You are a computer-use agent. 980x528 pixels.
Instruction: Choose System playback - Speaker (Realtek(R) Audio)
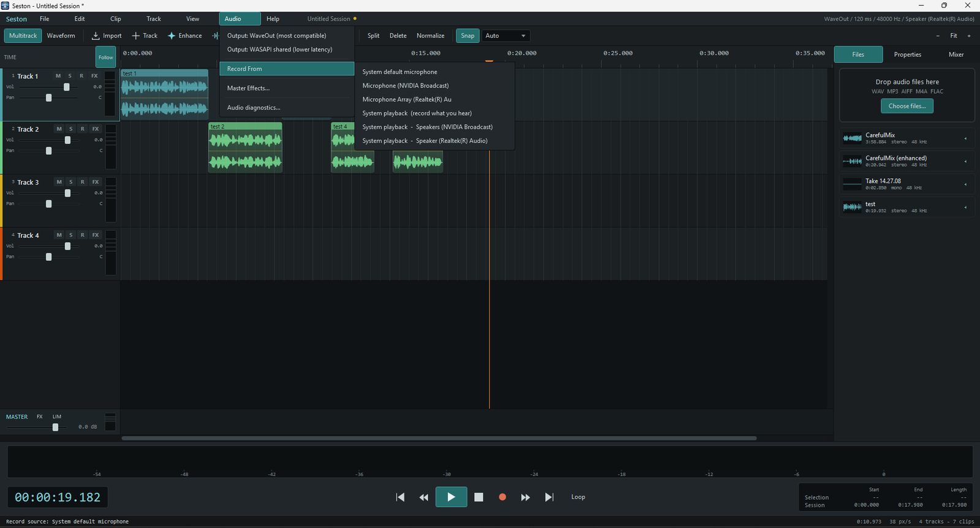(435, 141)
